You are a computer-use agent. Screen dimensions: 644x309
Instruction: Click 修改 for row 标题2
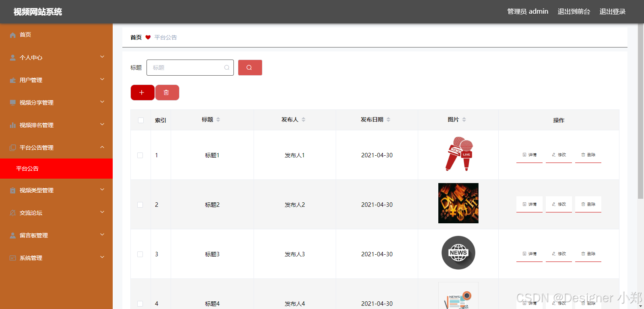pyautogui.click(x=559, y=204)
